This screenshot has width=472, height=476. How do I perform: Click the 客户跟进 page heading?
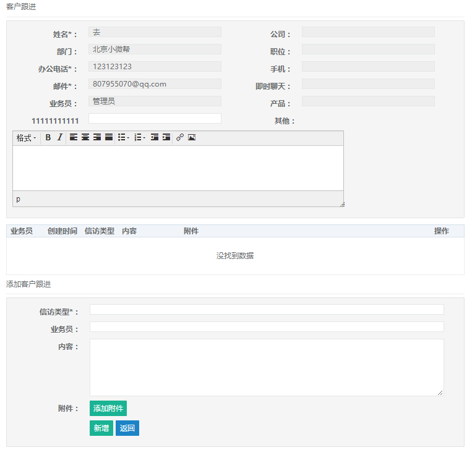pyautogui.click(x=21, y=7)
